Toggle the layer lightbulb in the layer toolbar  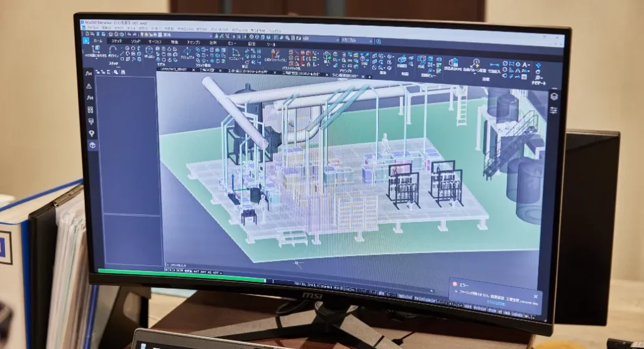click(x=142, y=35)
